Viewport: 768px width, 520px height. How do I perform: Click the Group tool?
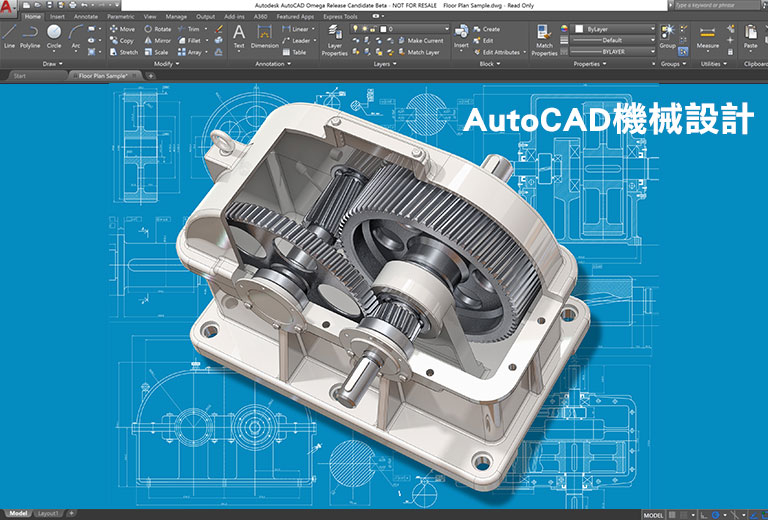point(668,36)
